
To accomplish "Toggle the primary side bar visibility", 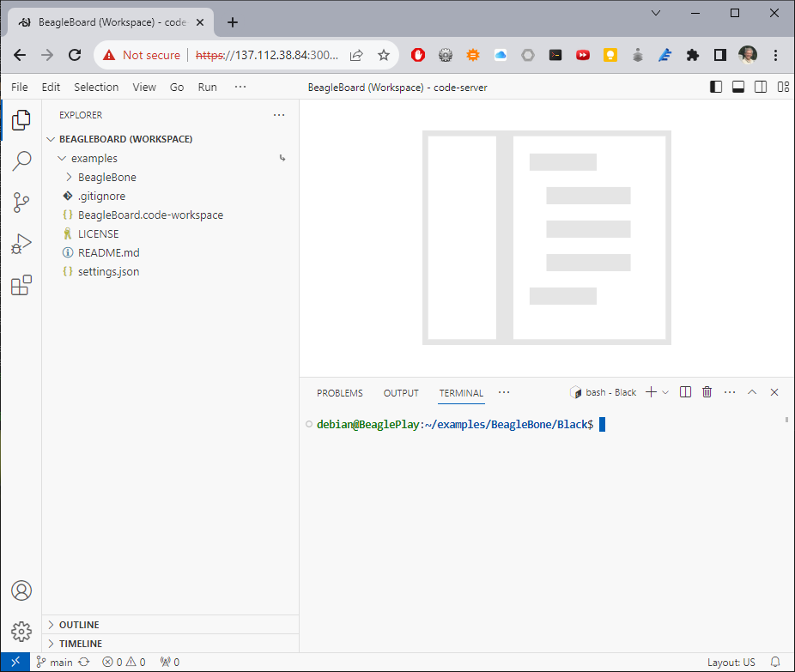I will 716,87.
